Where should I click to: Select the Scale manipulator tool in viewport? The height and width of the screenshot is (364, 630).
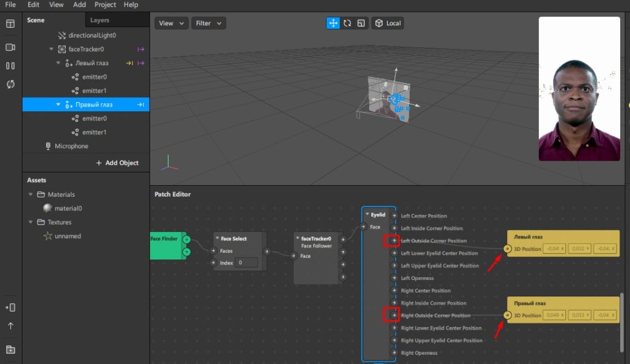click(x=361, y=23)
